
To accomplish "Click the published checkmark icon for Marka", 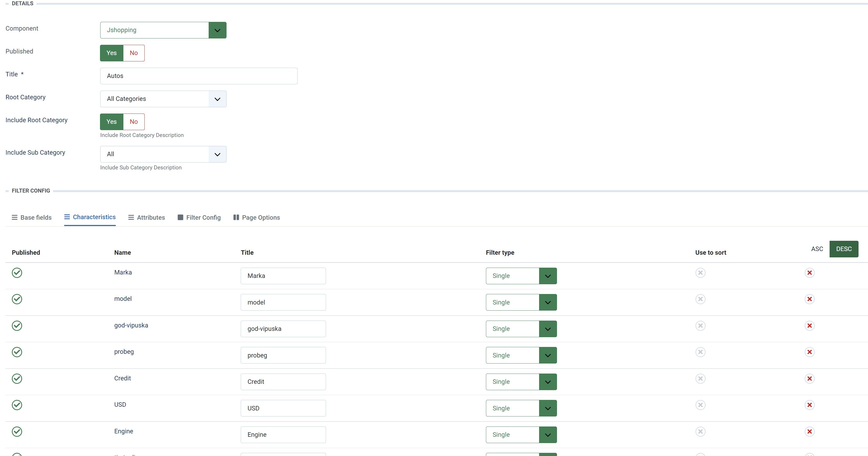I will tap(17, 273).
